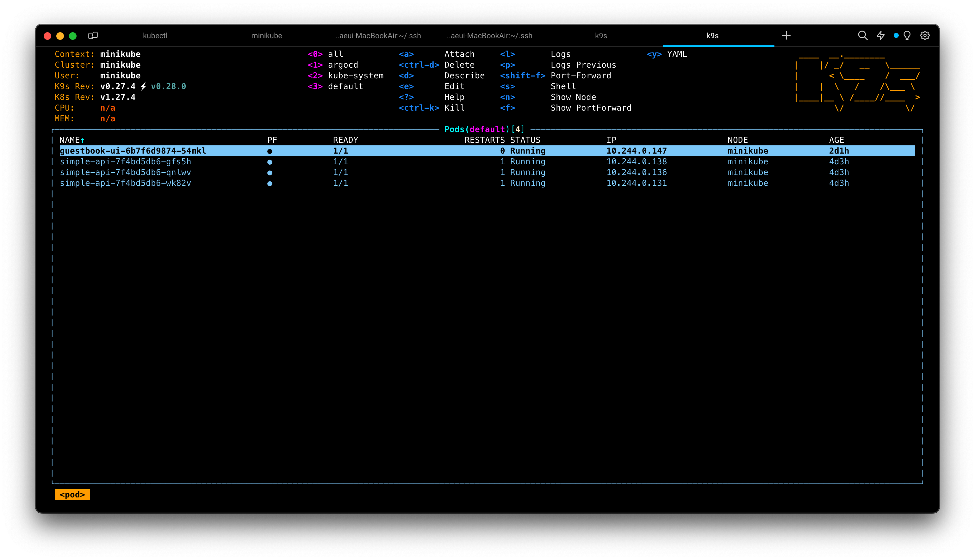
Task: Click the lightning bolt icon in toolbar
Action: click(881, 35)
